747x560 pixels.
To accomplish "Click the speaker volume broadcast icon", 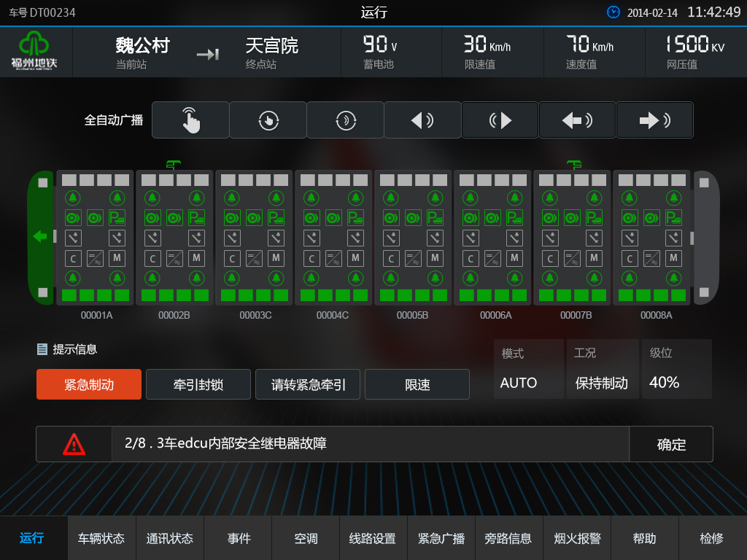I will pyautogui.click(x=422, y=120).
